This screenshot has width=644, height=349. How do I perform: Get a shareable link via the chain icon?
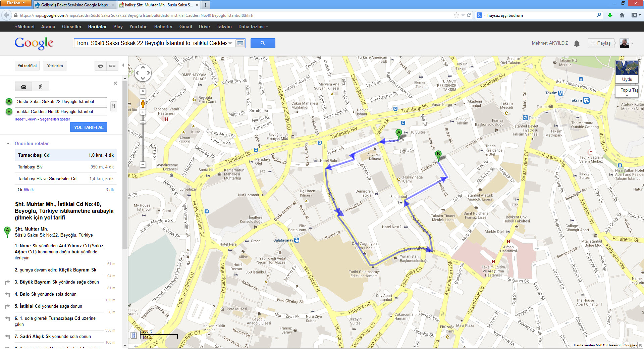coord(112,66)
